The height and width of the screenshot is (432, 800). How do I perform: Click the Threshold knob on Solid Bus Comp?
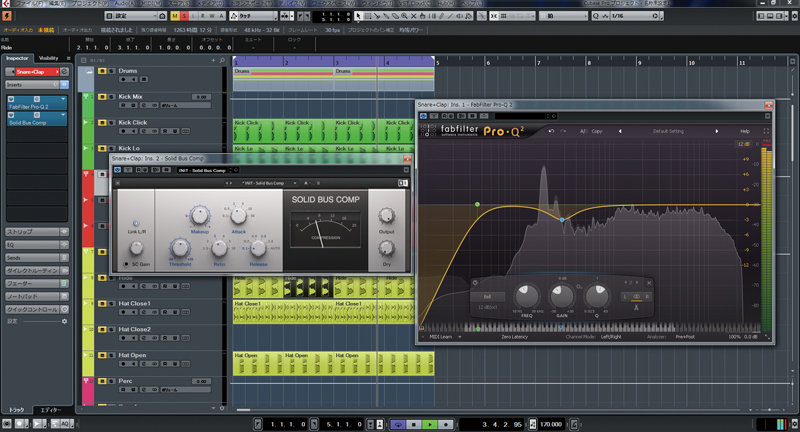pos(180,249)
